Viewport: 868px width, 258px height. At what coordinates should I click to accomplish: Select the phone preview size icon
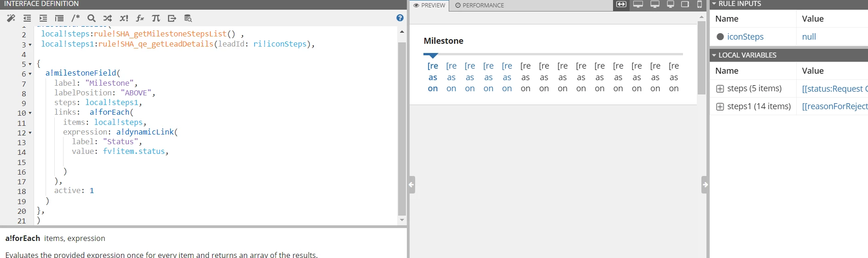700,5
